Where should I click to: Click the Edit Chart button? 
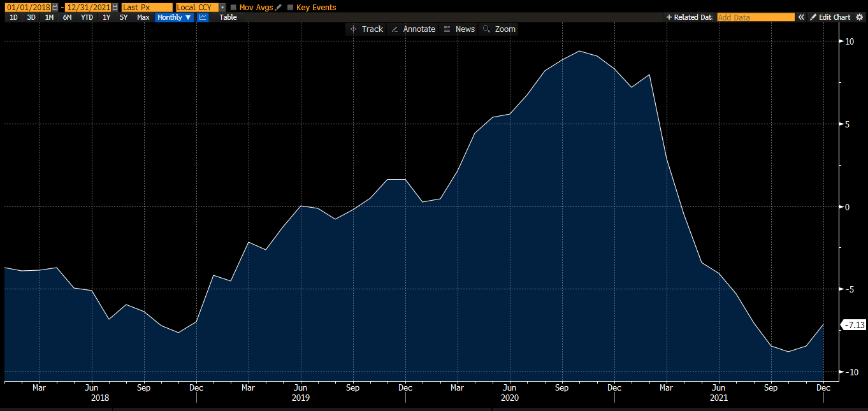click(830, 17)
